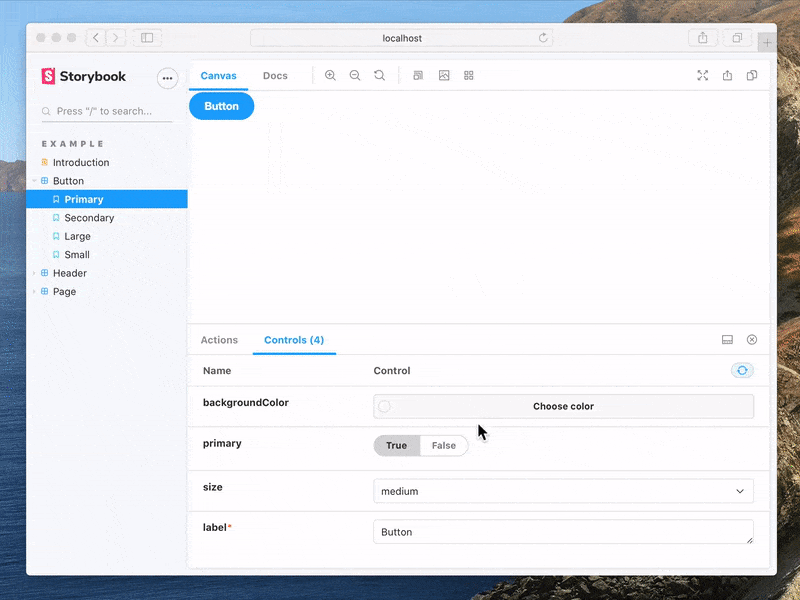
Task: Copy canvas link icon
Action: point(752,76)
